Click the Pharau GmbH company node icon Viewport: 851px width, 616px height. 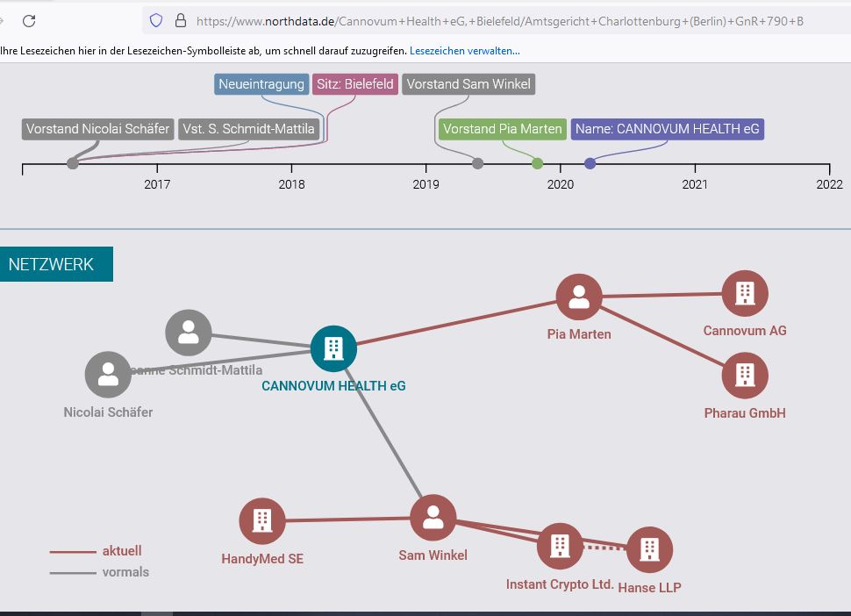click(x=745, y=376)
